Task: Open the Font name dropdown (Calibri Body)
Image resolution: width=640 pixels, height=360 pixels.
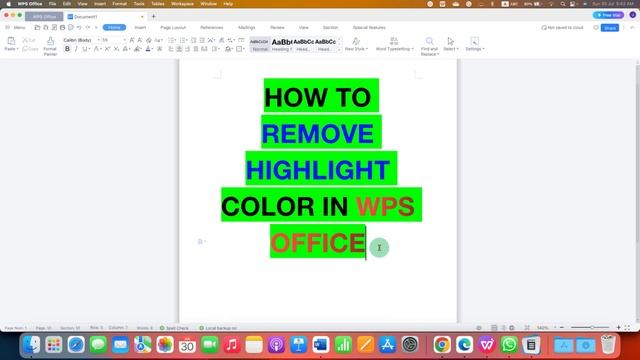Action: click(x=81, y=40)
